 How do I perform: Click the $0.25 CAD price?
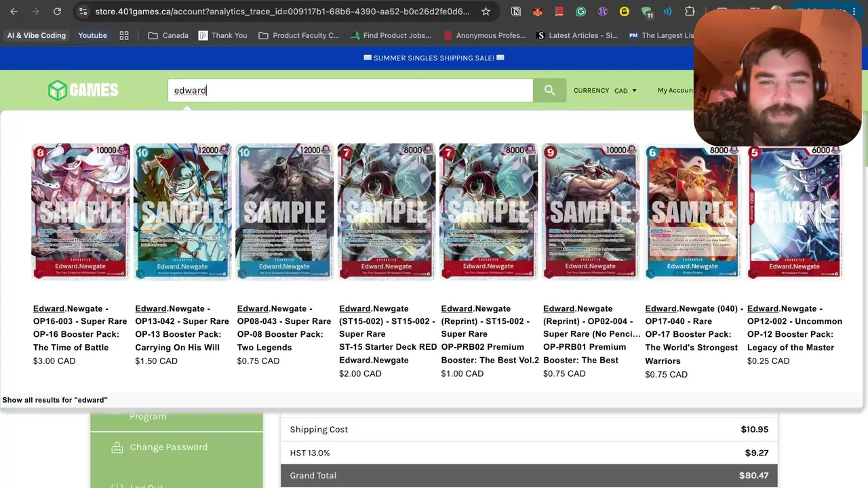tap(768, 361)
